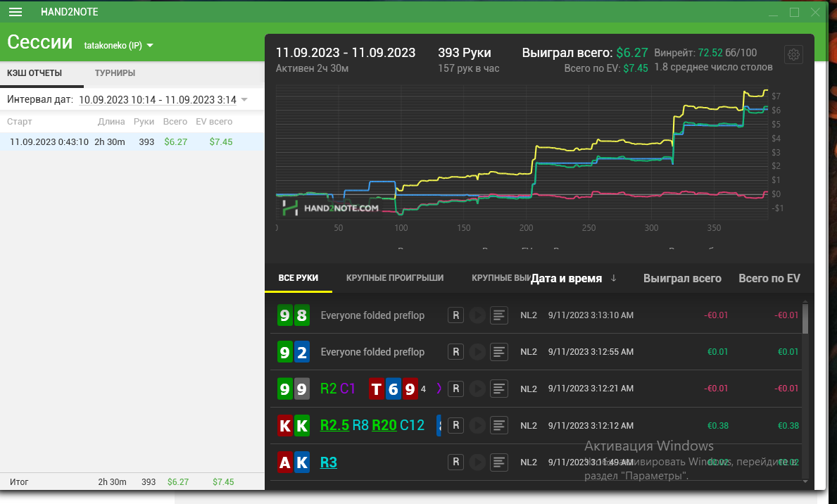Click the 157 рук в час text

469,68
